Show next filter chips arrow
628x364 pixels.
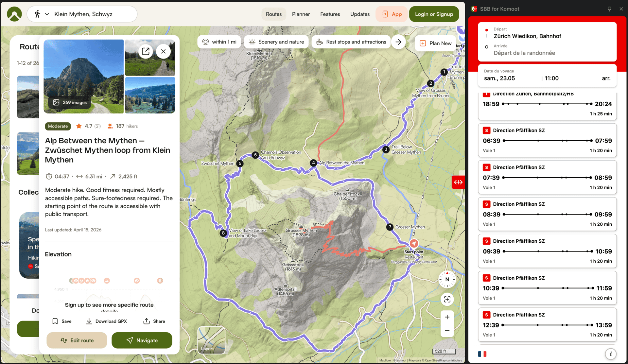(398, 42)
